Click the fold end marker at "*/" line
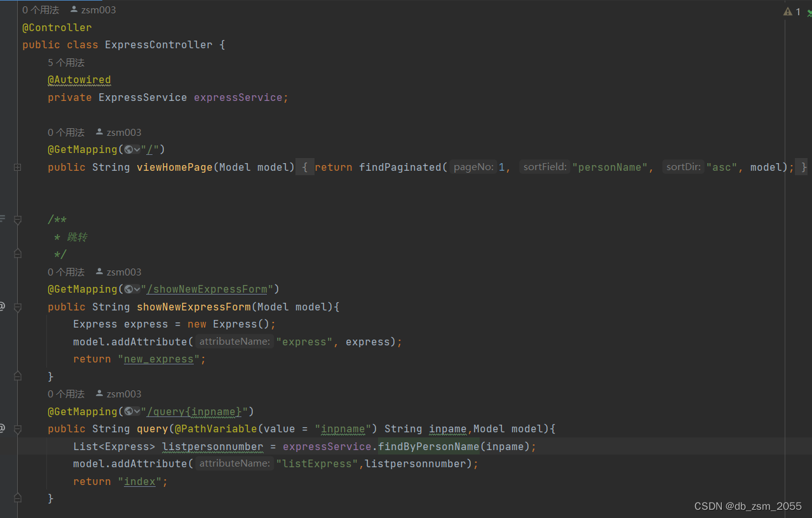The width and height of the screenshot is (812, 518). [x=18, y=255]
